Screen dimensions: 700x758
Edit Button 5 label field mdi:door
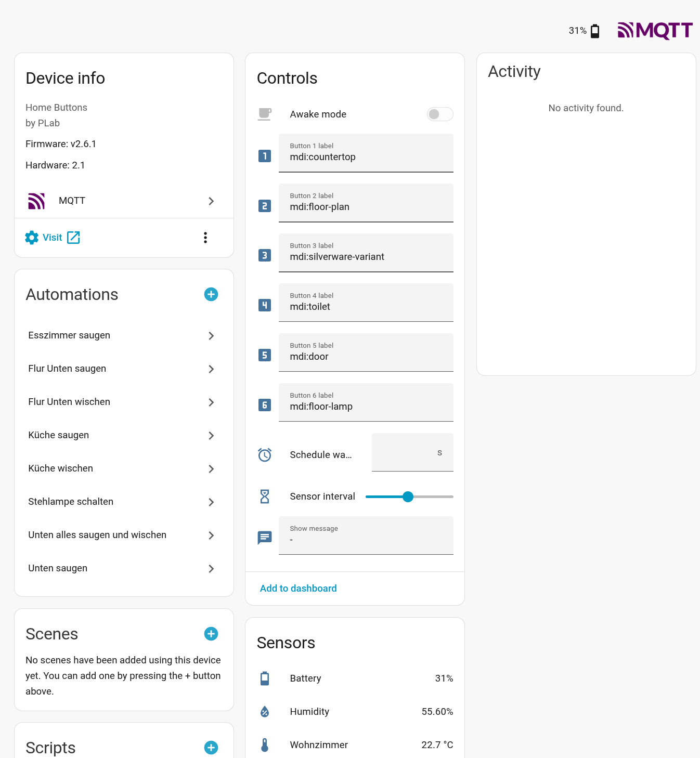tap(366, 352)
